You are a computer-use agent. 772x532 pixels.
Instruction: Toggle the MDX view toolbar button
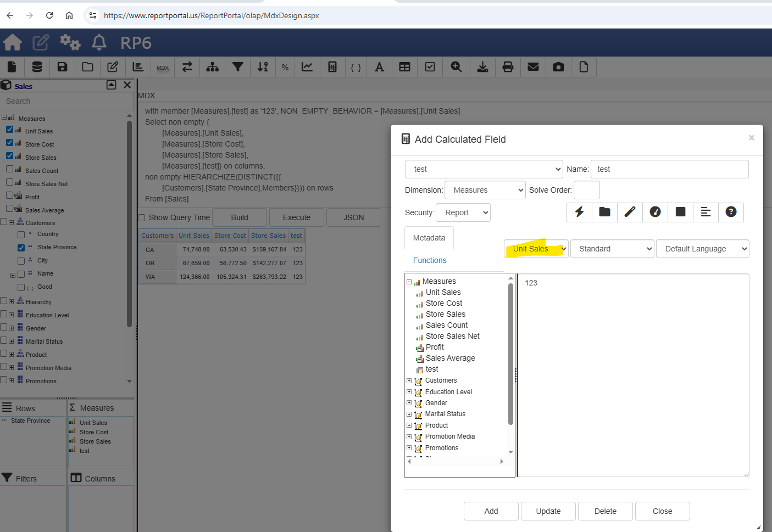(x=163, y=68)
